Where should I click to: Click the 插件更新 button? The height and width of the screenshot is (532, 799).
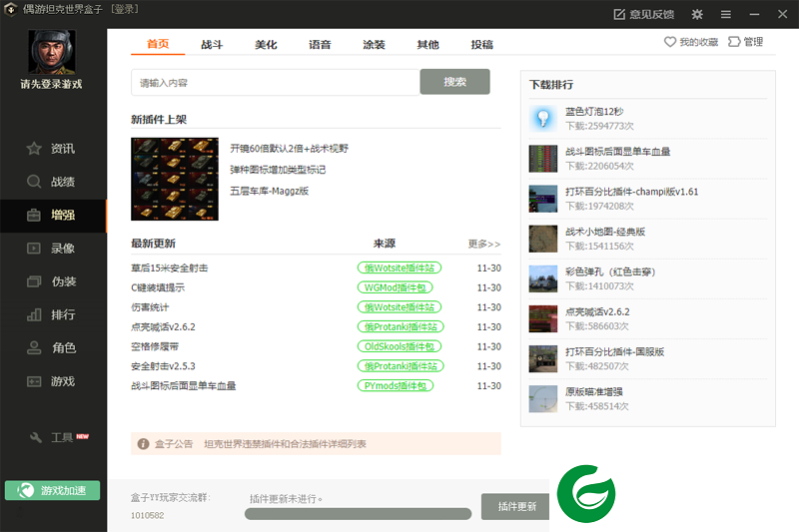click(x=515, y=506)
